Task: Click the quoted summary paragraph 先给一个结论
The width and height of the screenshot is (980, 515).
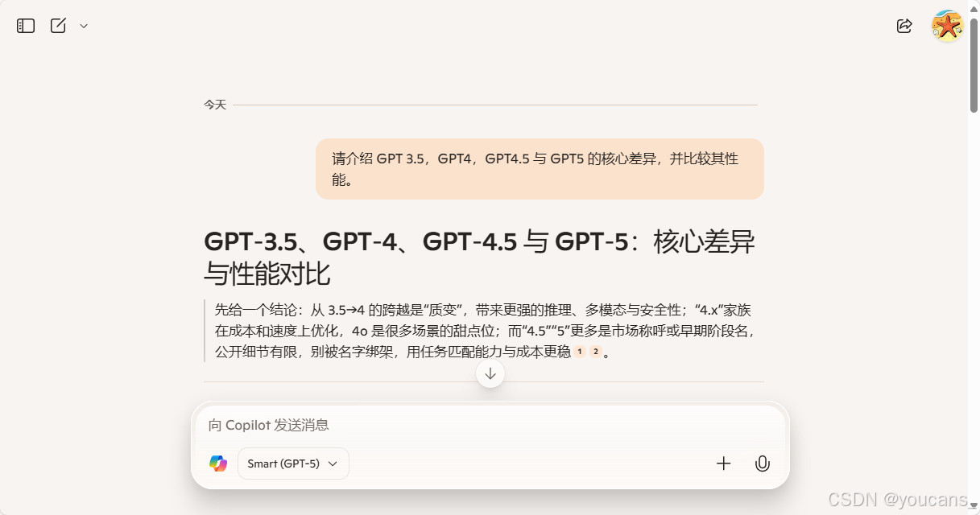Action: point(484,331)
